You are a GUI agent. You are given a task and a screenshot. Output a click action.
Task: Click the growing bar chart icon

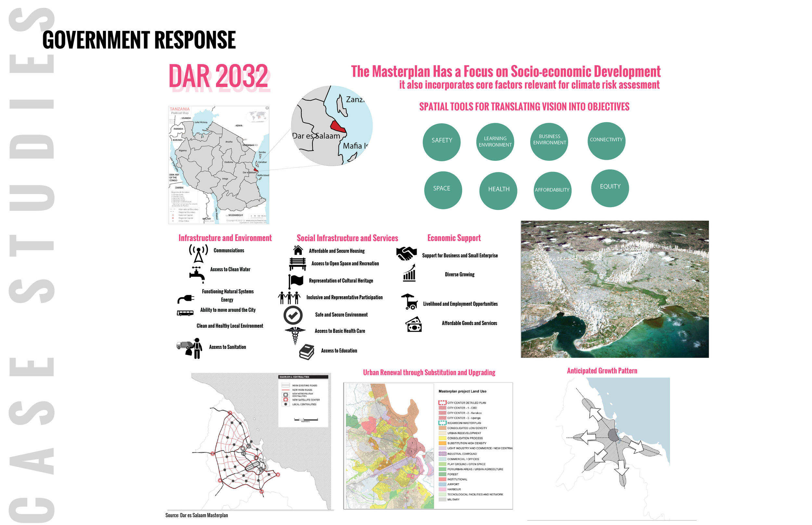point(410,274)
